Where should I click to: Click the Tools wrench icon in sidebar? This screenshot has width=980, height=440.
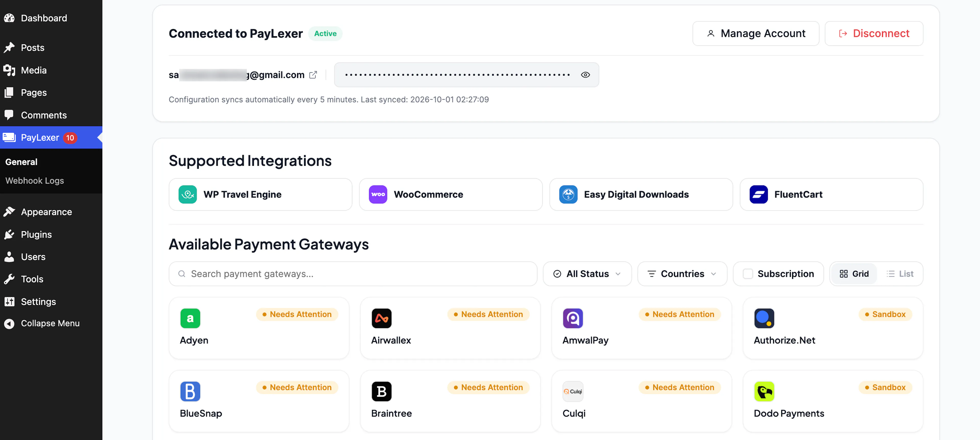9,279
